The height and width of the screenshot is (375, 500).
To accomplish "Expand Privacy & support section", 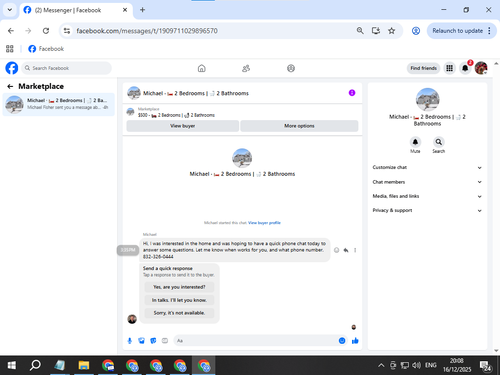I will 427,210.
